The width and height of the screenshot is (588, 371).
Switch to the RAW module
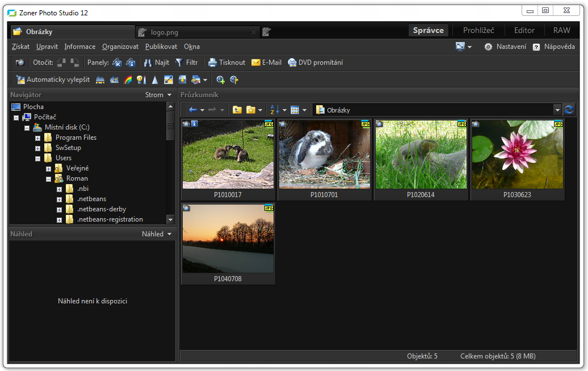pos(562,31)
